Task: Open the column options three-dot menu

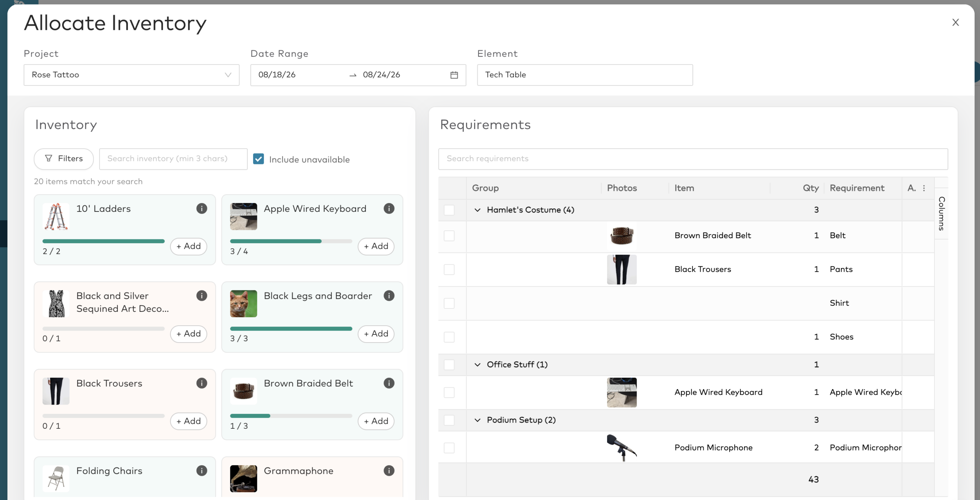Action: [x=924, y=188]
